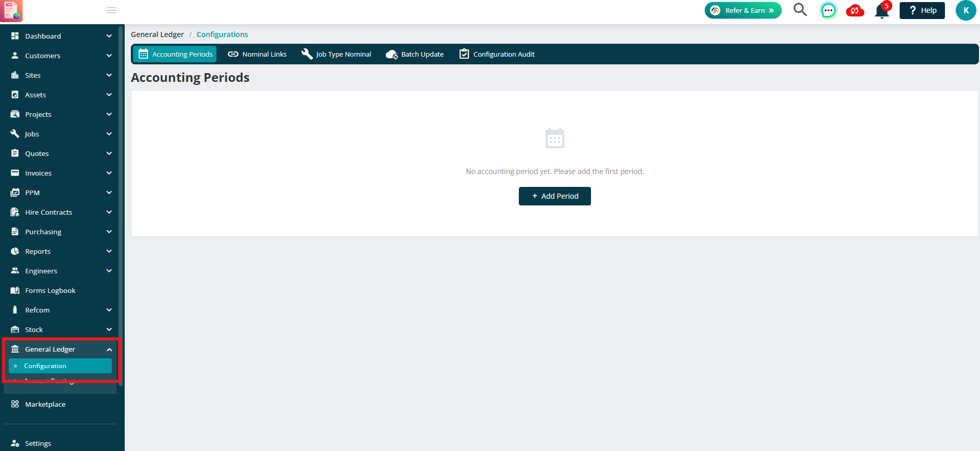
Task: Switch to the Configuration Audit tab
Action: pos(497,54)
